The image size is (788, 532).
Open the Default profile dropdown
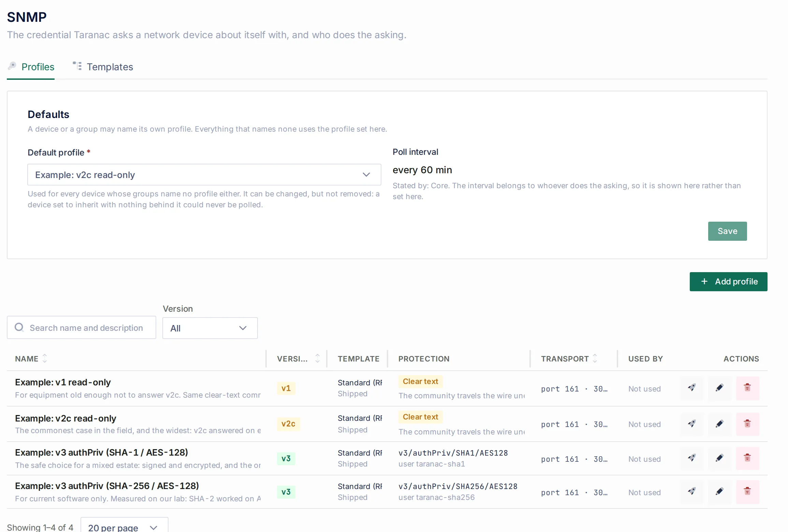pos(204,175)
